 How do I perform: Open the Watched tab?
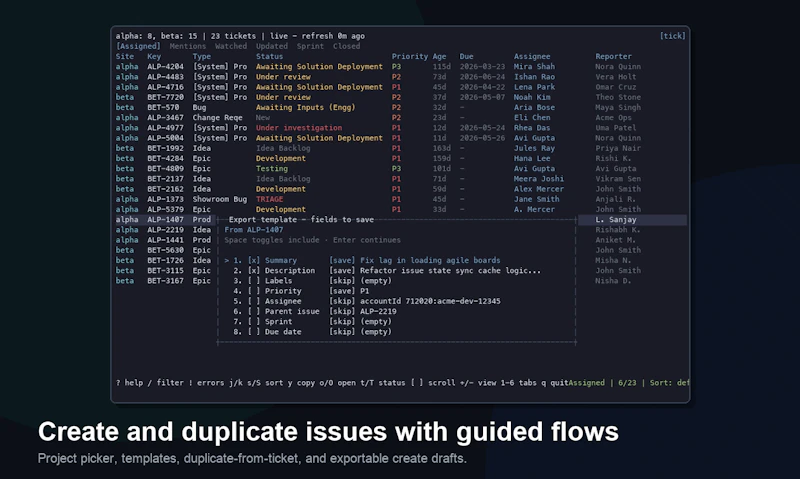(x=231, y=46)
